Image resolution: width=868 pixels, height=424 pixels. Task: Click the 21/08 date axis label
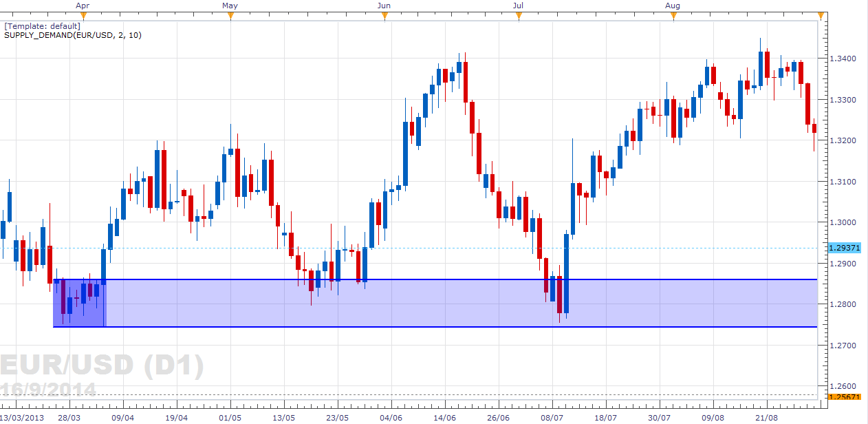[x=767, y=418]
